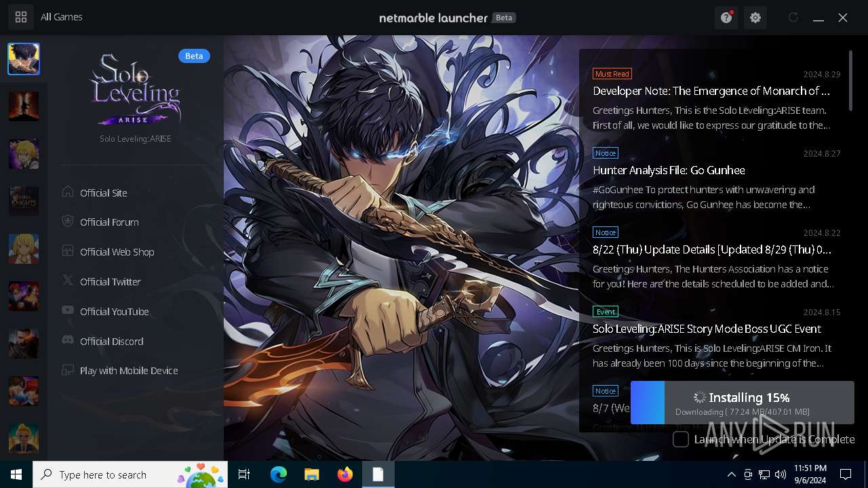Open the All Games grid icon
868x488 pixels.
coord(21,17)
